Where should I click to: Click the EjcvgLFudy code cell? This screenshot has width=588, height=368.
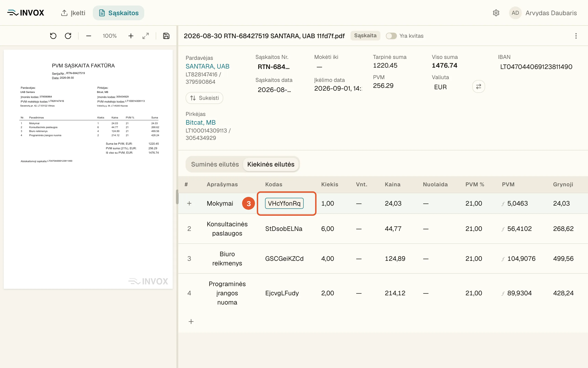[x=282, y=293]
